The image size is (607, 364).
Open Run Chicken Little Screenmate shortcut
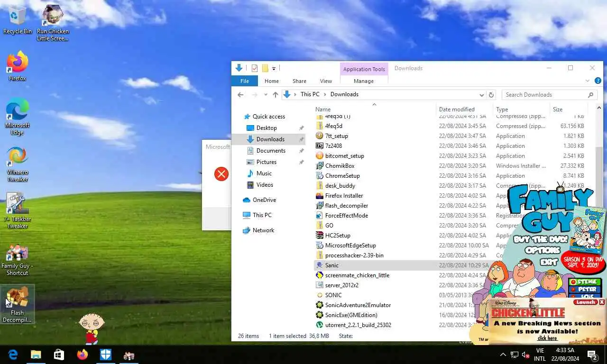click(x=53, y=22)
